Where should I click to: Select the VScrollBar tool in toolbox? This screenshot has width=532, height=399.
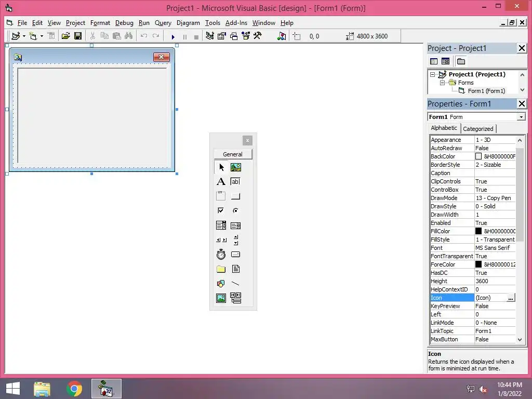(235, 240)
